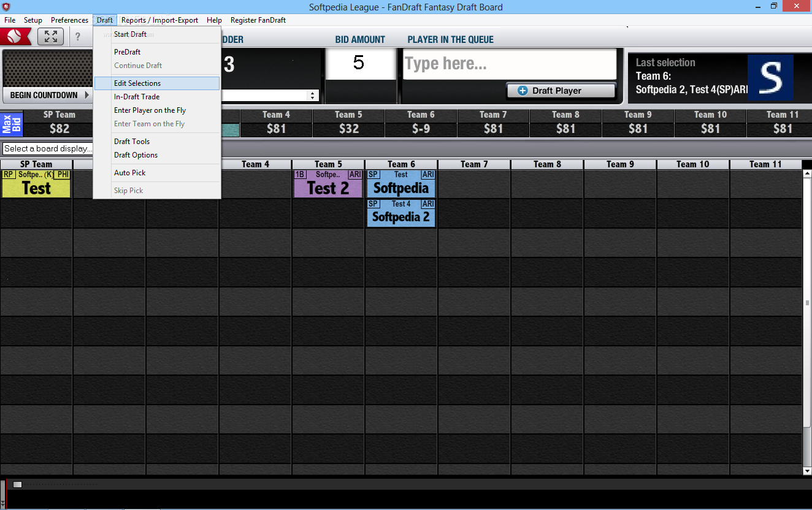
Task: Click the Bid Amount field showing 5
Action: click(x=360, y=64)
